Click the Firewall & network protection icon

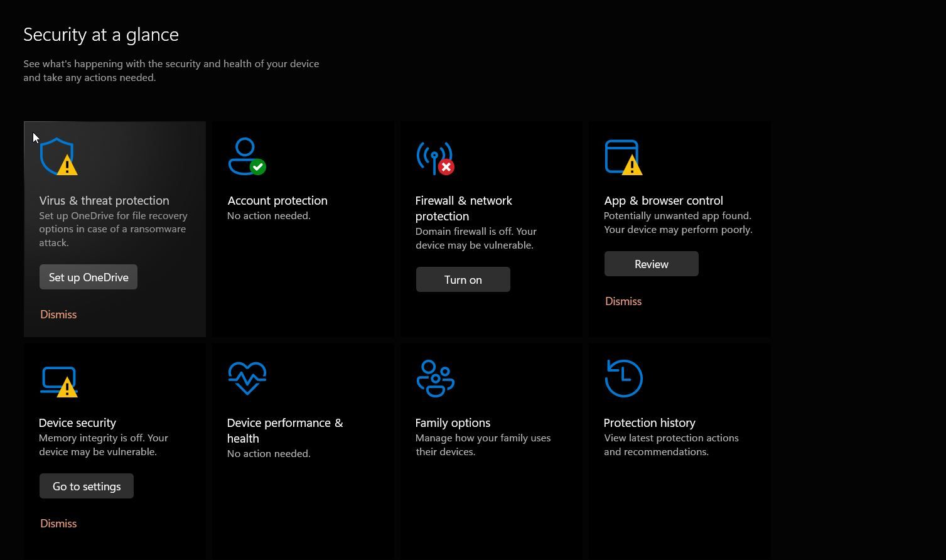435,158
